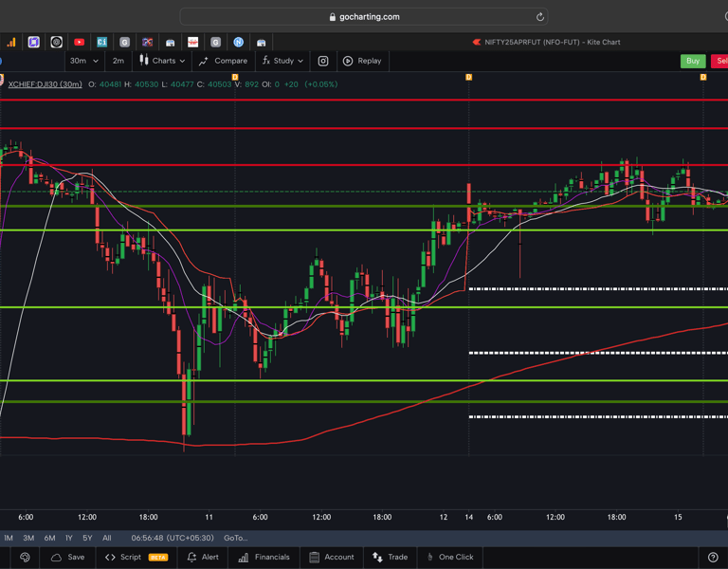Set chart range to 3M
Screen dimensions: 728x569
click(28, 538)
